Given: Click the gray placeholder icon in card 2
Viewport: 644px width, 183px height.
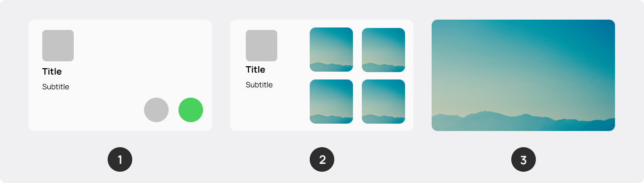Looking at the screenshot, I should pos(262,46).
